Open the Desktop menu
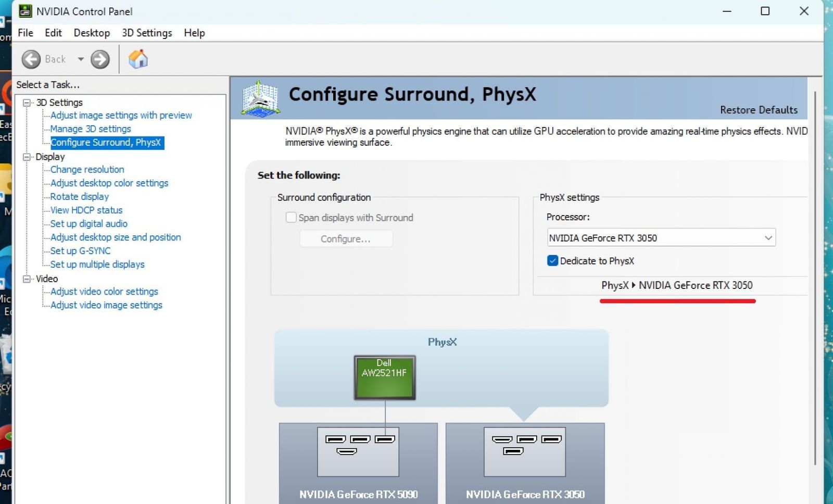 point(92,32)
